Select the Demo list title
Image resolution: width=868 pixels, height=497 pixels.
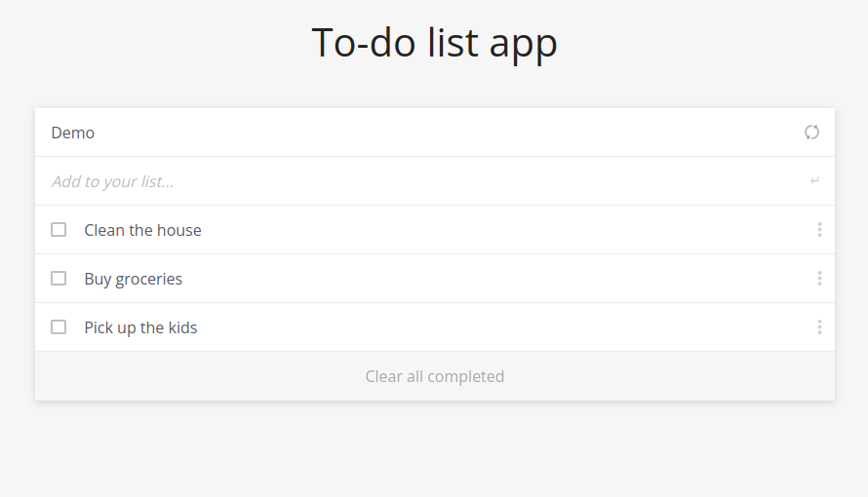(73, 133)
